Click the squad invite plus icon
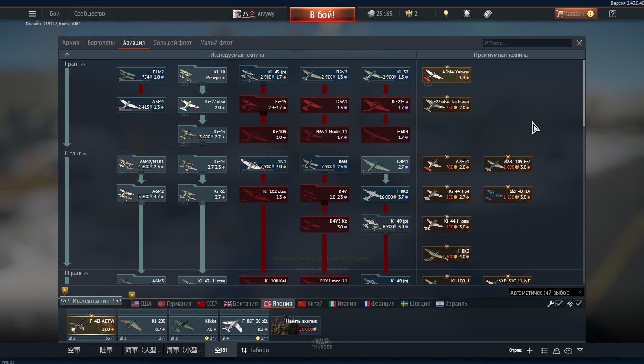The height and width of the screenshot is (364, 644). tap(529, 350)
